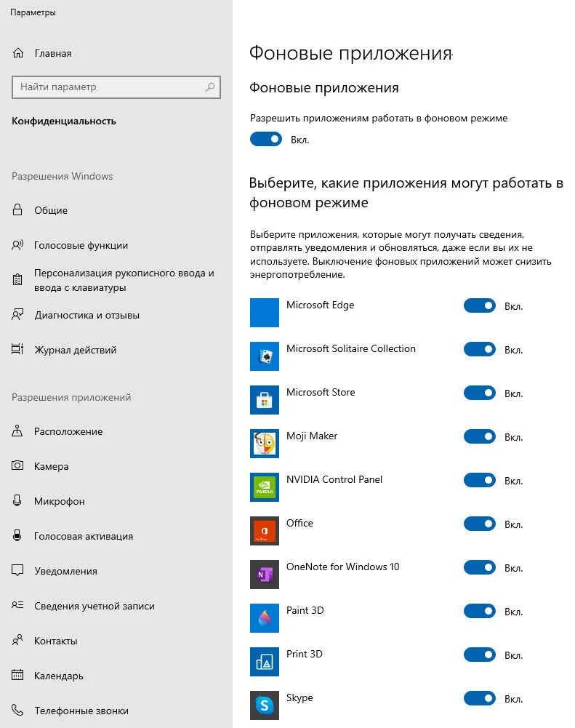
Task: Disable the Skype background toggle
Action: click(x=480, y=698)
